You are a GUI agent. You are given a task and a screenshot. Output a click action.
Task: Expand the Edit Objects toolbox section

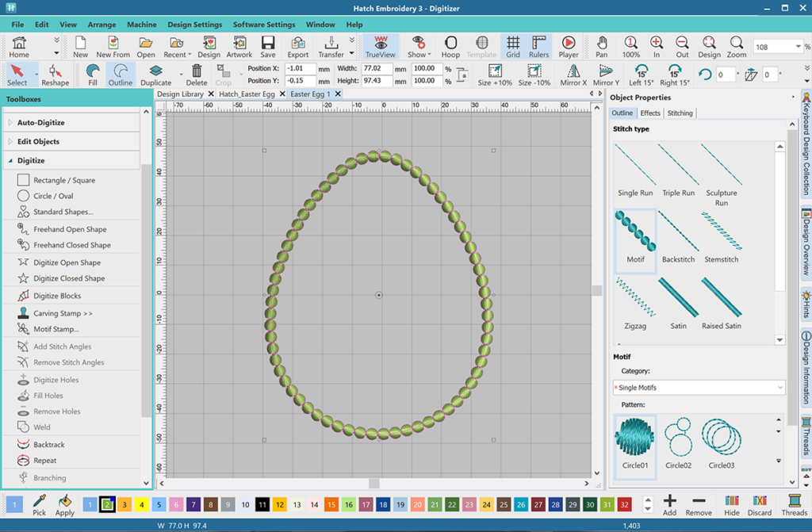click(x=38, y=142)
